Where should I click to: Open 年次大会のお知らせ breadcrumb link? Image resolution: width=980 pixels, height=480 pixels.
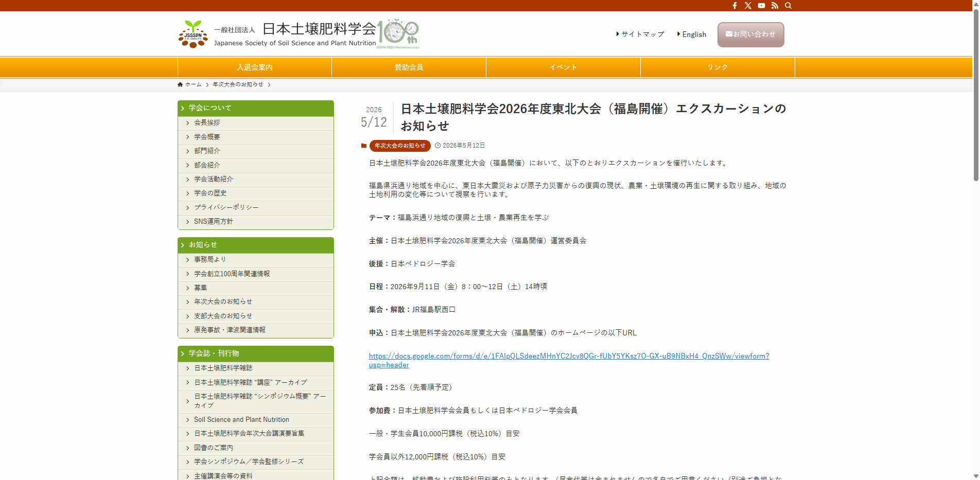(238, 84)
